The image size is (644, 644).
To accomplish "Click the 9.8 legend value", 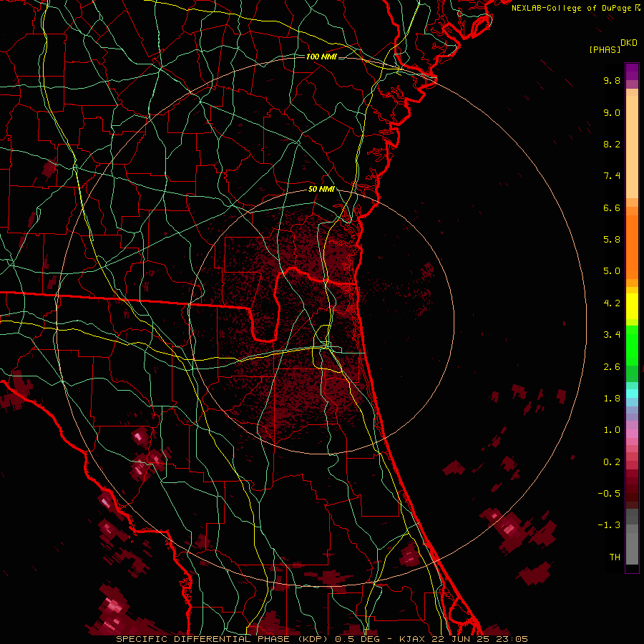I will (612, 80).
